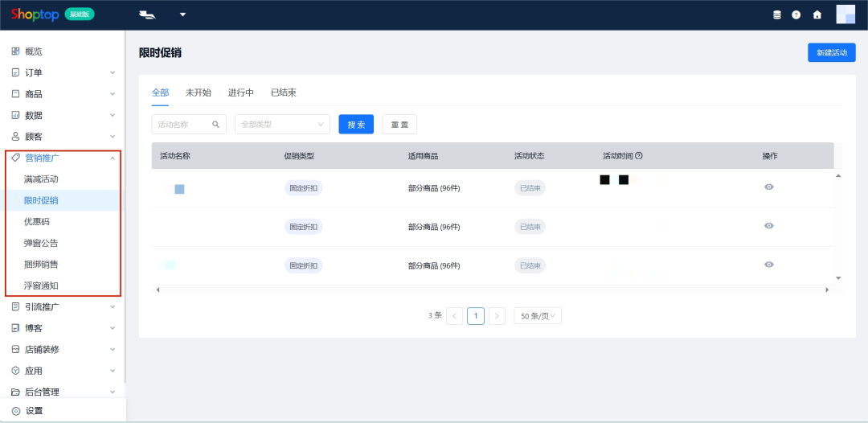Click first row 固定折扣 tag
The image size is (868, 423).
303,187
